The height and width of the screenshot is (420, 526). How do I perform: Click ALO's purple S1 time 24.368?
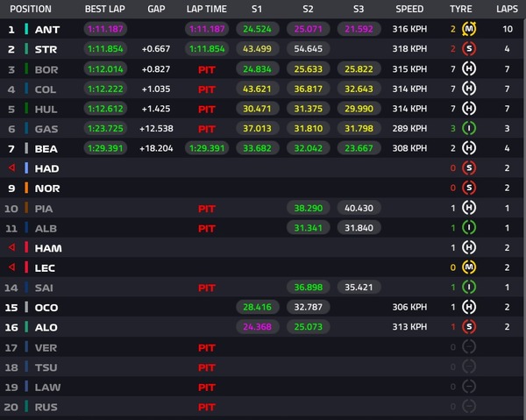[x=257, y=327]
